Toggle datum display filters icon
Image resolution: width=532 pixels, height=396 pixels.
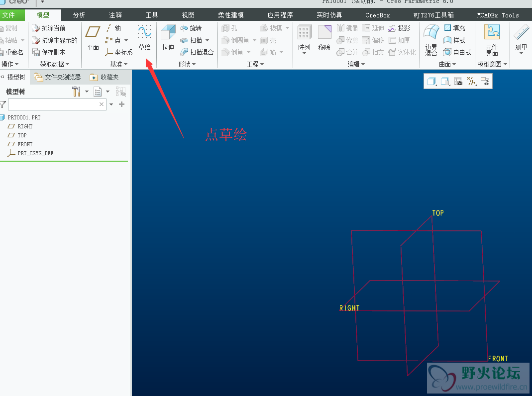click(472, 82)
